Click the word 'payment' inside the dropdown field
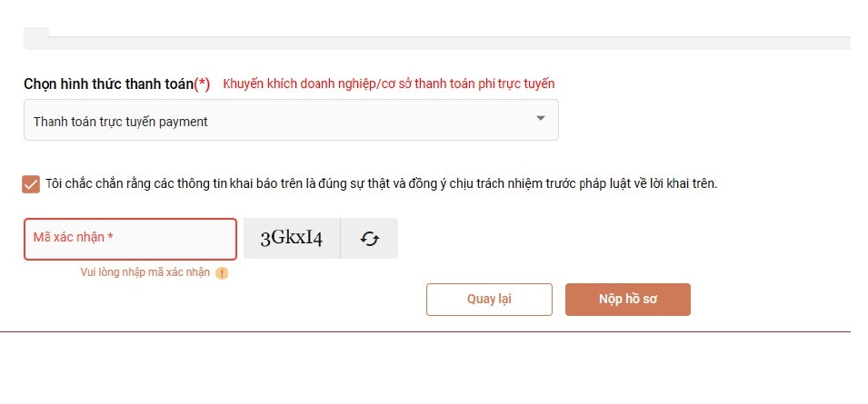The width and height of the screenshot is (868, 404). pyautogui.click(x=184, y=123)
